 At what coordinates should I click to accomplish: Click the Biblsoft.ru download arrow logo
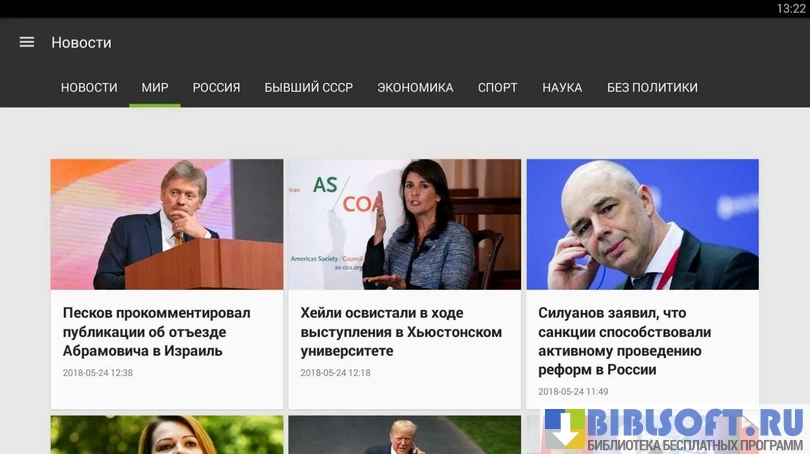click(565, 428)
